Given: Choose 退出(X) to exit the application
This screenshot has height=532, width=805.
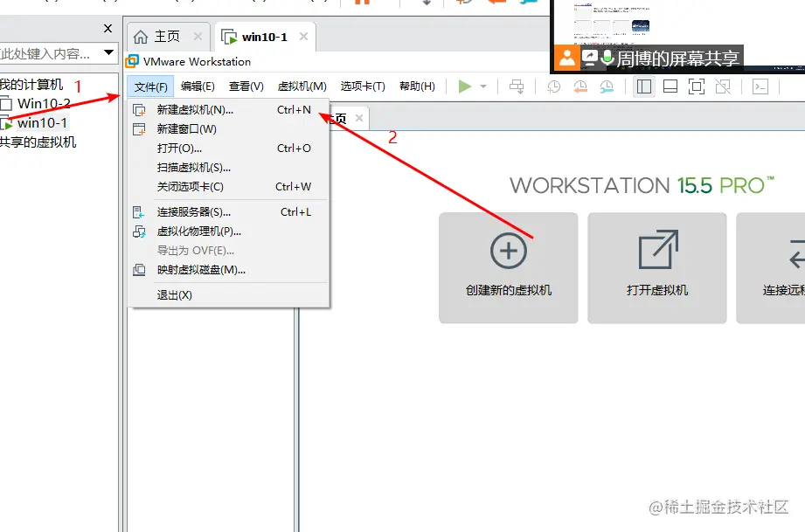Looking at the screenshot, I should [228, 295].
